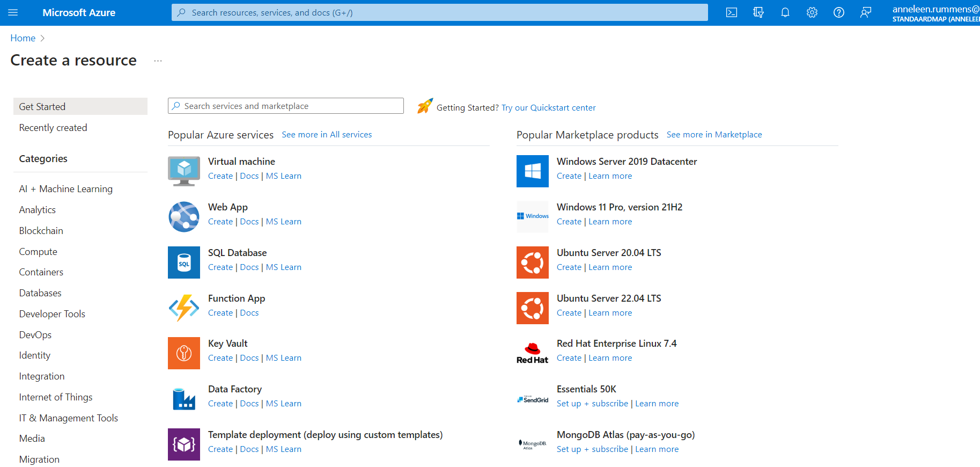Open MS Learn link for SQL Database
980x467 pixels.
pyautogui.click(x=284, y=267)
